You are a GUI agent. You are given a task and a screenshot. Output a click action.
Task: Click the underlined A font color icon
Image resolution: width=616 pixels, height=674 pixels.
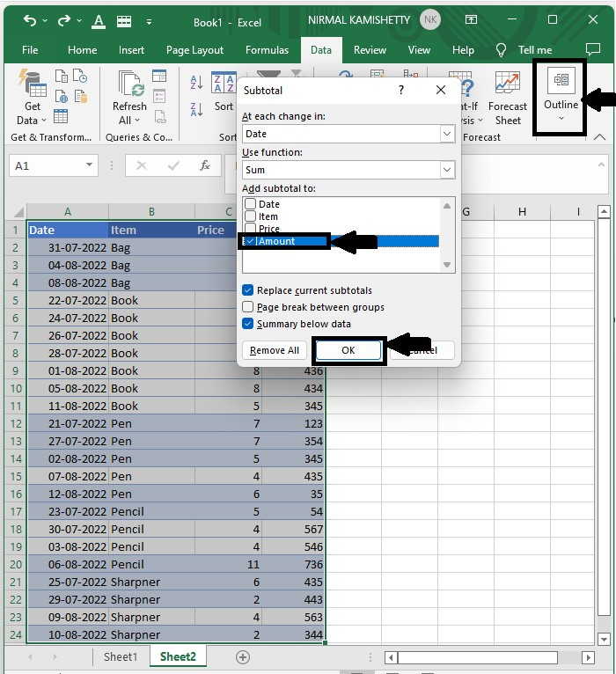(x=99, y=21)
